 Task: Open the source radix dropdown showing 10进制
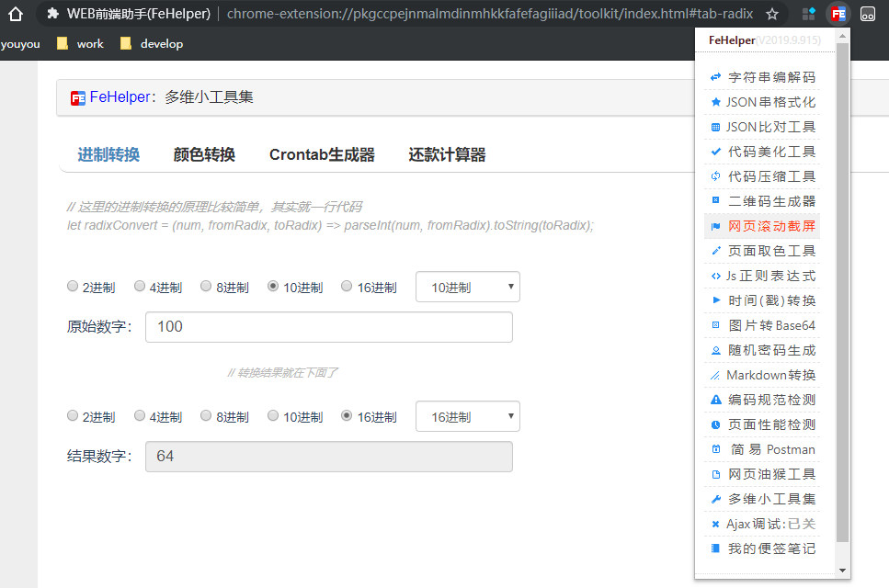pos(468,288)
